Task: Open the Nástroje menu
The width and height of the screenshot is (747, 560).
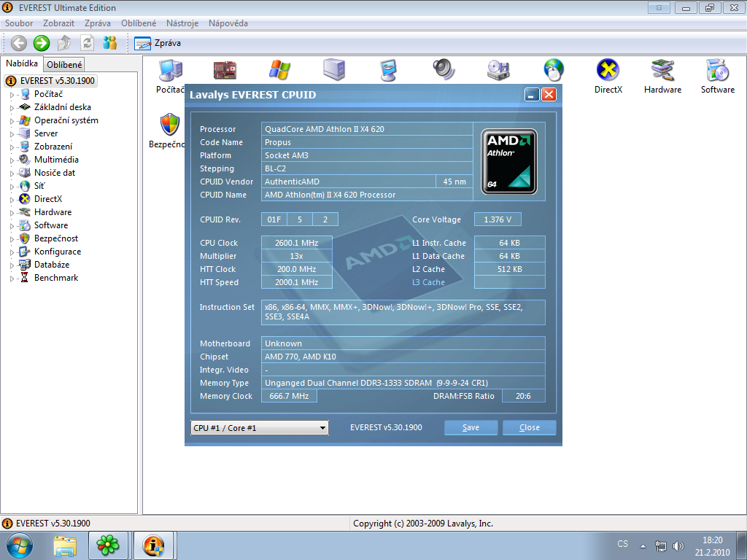Action: (182, 23)
